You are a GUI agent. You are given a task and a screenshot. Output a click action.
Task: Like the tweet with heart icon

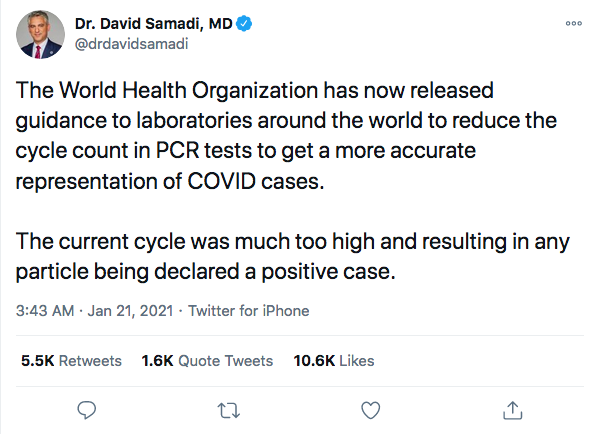click(x=371, y=410)
